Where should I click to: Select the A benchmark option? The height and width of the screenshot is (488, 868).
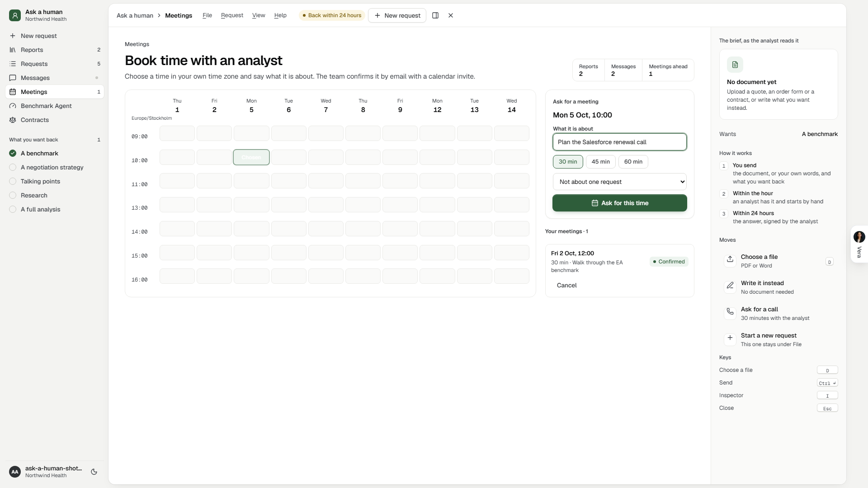tap(55, 153)
